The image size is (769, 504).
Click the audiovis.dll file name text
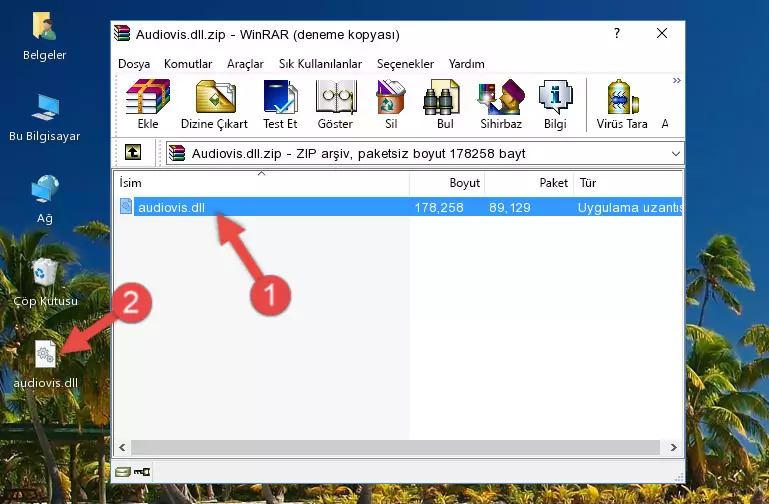tap(171, 207)
